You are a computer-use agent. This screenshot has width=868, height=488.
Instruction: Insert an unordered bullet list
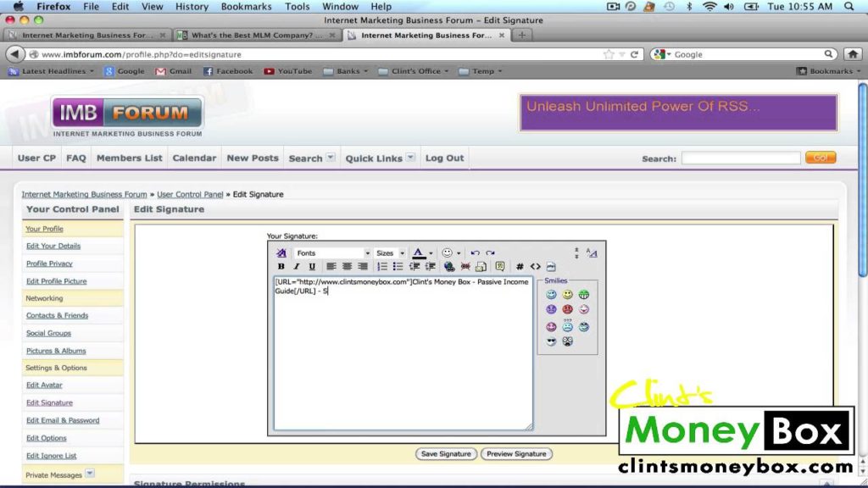pos(398,267)
